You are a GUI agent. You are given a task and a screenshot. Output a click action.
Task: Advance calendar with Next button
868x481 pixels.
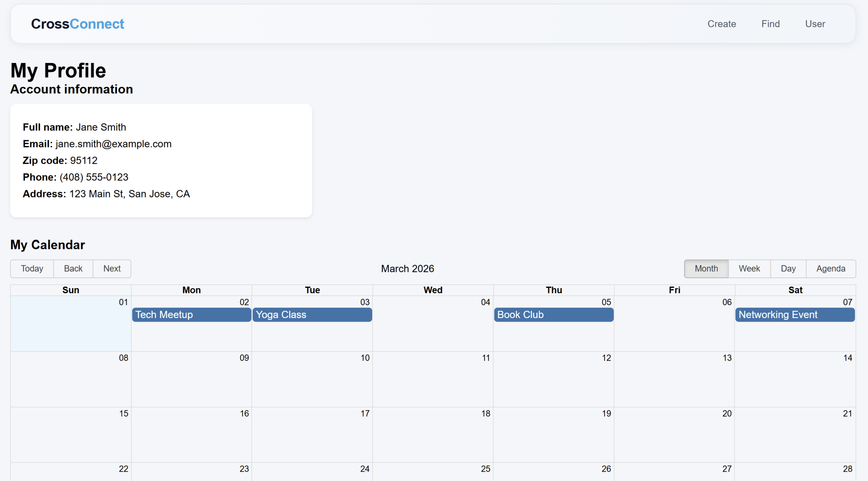pyautogui.click(x=112, y=269)
